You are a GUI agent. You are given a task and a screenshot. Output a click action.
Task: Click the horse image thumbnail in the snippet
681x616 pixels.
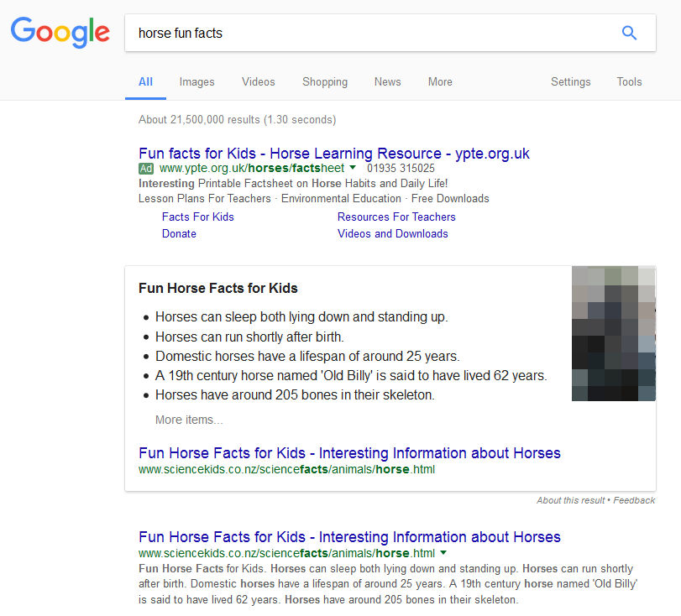(614, 333)
